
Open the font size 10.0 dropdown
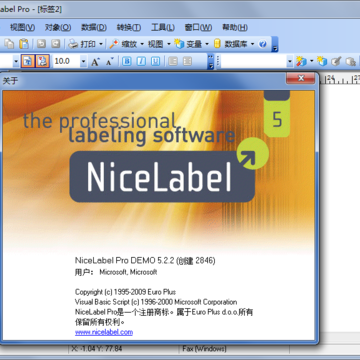pyautogui.click(x=84, y=61)
